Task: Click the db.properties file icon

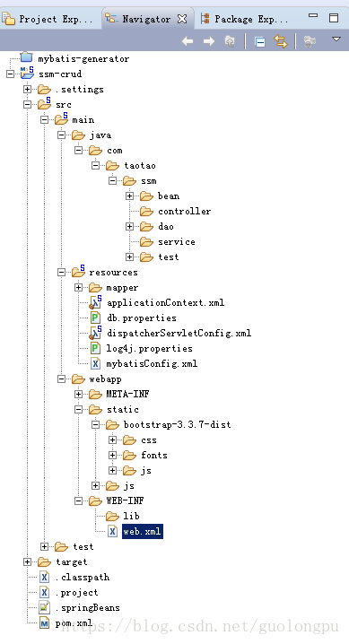Action: [95, 318]
